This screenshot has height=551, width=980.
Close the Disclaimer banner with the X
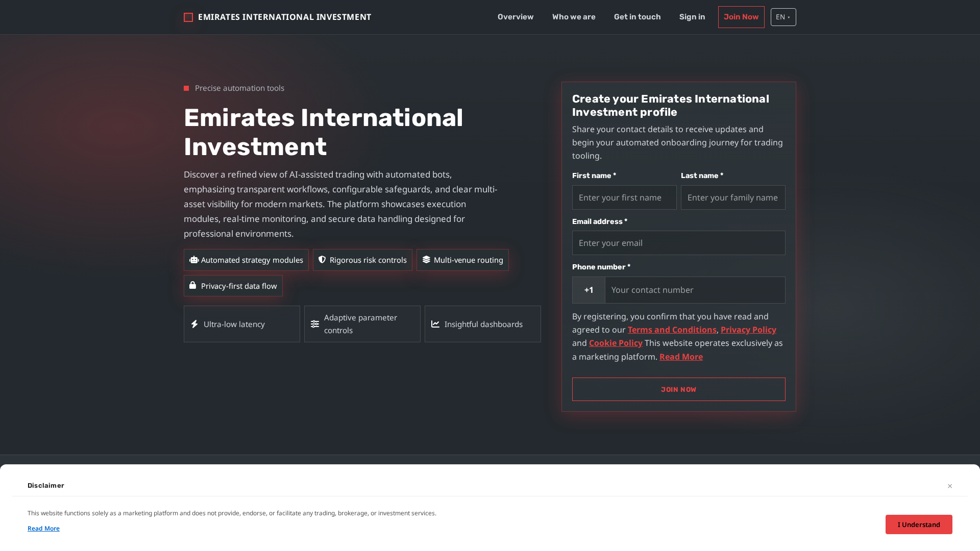(950, 486)
